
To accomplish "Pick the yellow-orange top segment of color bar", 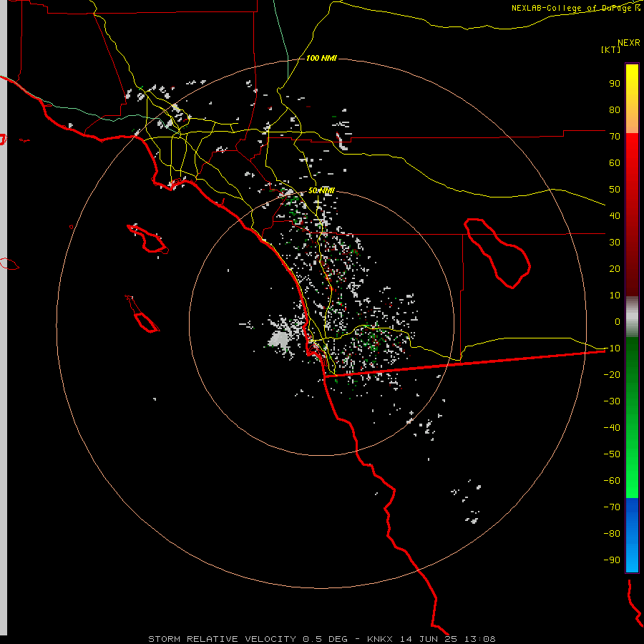I will [632, 99].
